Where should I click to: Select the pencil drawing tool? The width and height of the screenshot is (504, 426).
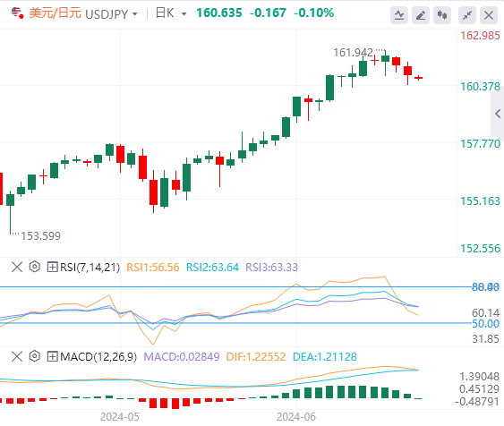pyautogui.click(x=421, y=15)
